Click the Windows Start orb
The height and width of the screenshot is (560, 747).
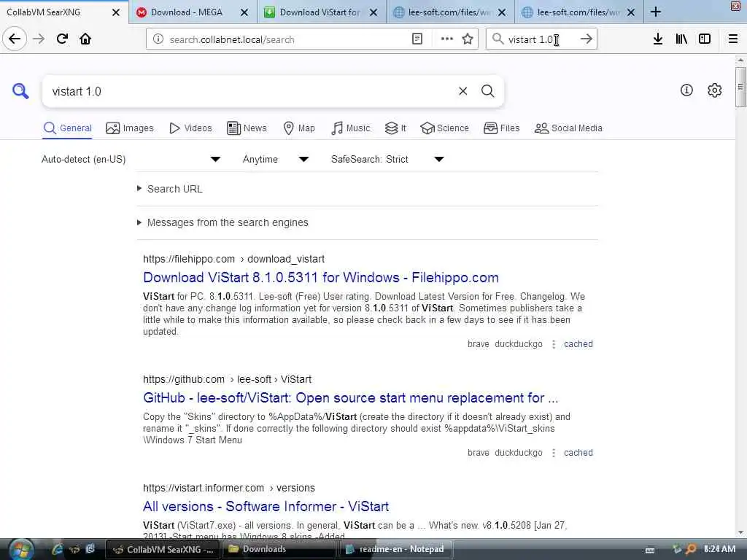20,549
